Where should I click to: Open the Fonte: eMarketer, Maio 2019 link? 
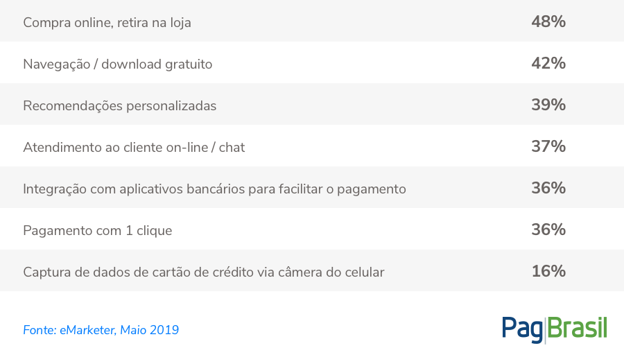pos(101,330)
